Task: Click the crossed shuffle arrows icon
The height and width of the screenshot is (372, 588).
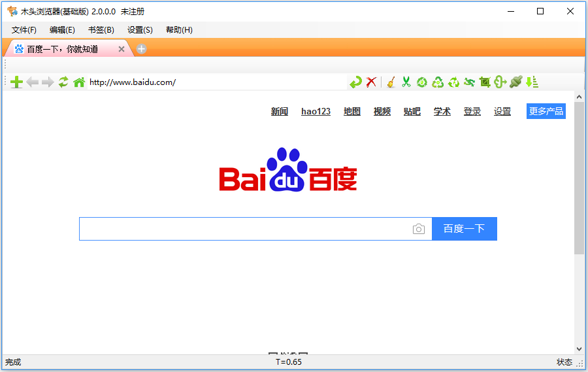Action: click(469, 82)
